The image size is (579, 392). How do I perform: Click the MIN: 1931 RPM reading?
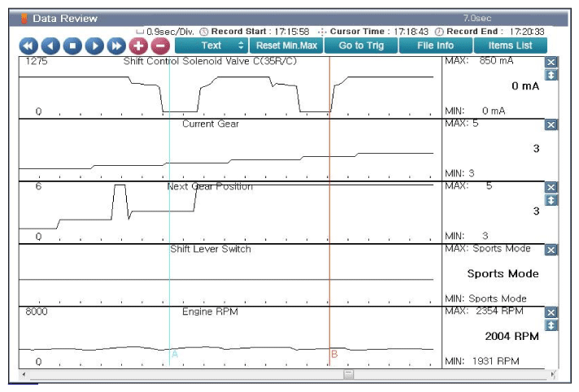click(482, 361)
